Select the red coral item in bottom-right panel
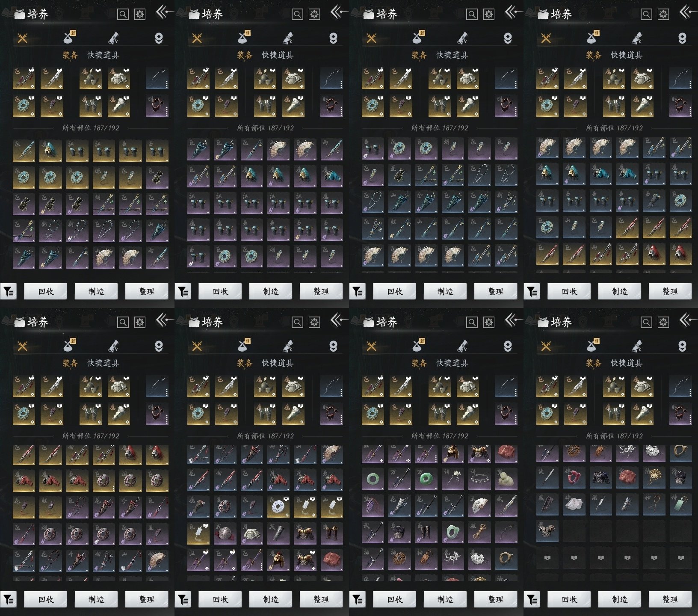This screenshot has width=698, height=616. (x=574, y=477)
